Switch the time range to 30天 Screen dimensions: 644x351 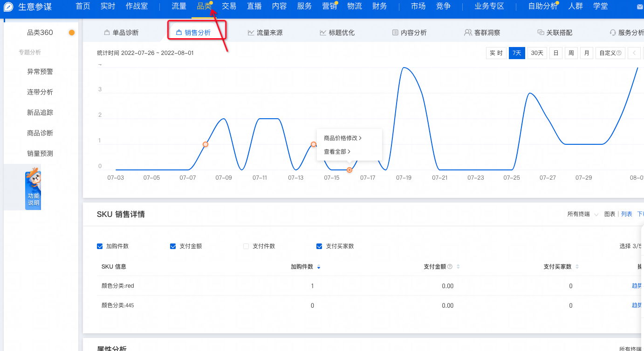tap(537, 53)
